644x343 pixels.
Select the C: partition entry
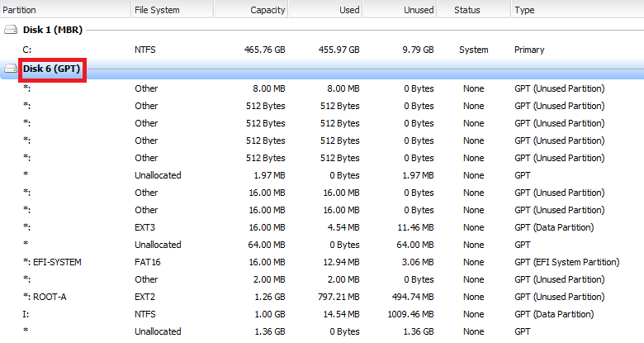point(26,50)
